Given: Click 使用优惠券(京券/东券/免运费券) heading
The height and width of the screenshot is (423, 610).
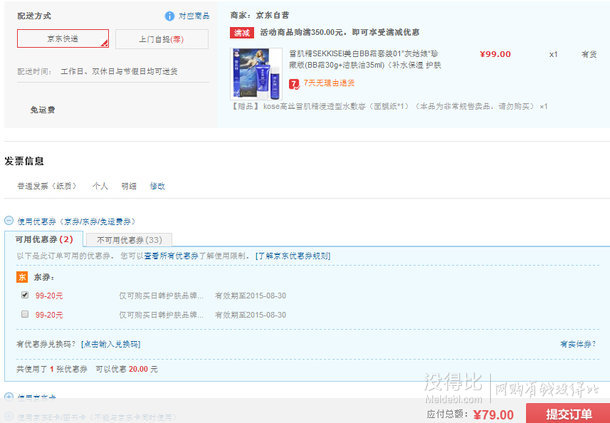Looking at the screenshot, I should coord(76,221).
